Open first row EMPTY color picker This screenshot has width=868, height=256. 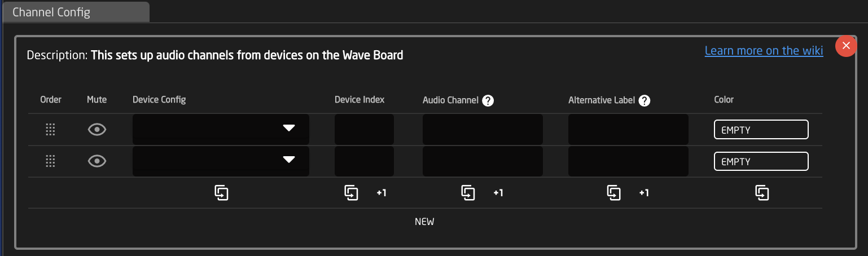(761, 129)
